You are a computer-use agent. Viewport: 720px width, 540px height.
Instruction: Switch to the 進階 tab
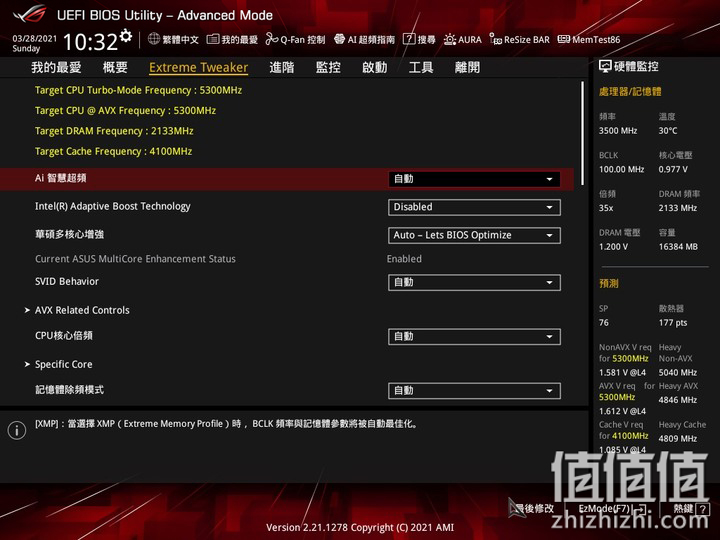click(281, 68)
